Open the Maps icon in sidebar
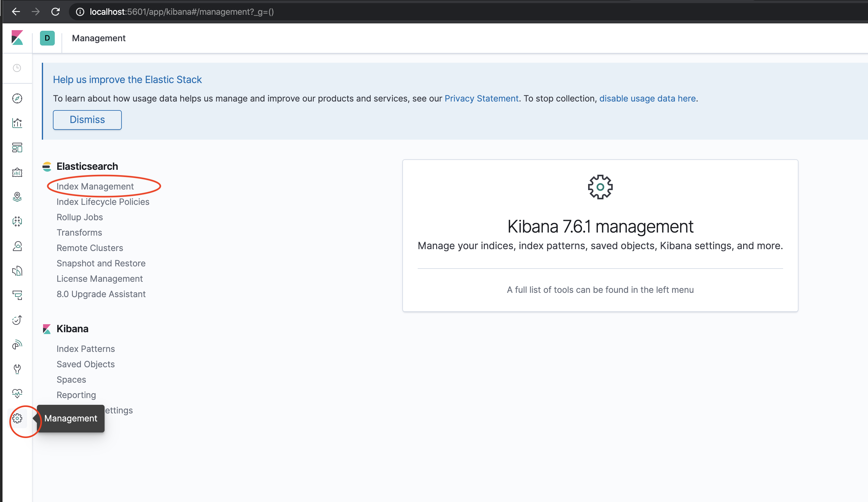868x502 pixels. (x=17, y=197)
